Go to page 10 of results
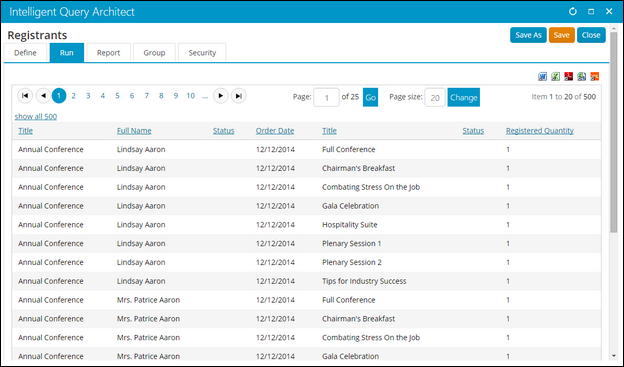 191,96
